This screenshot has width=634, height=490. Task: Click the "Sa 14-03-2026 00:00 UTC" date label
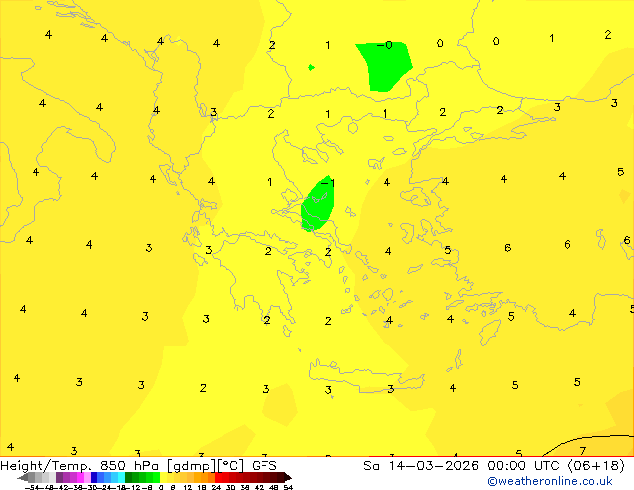pos(463,466)
